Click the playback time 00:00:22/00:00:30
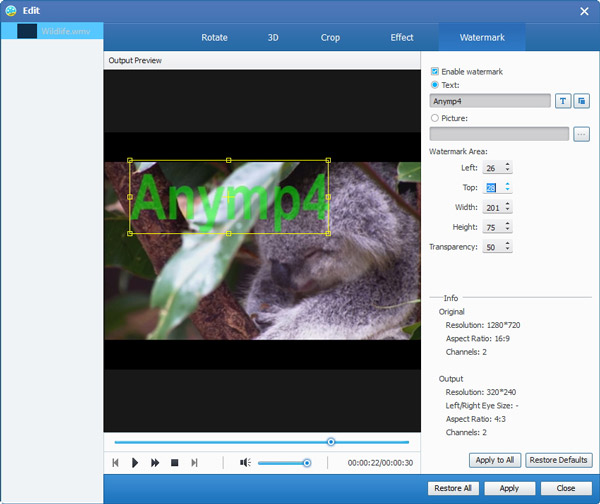 380,463
